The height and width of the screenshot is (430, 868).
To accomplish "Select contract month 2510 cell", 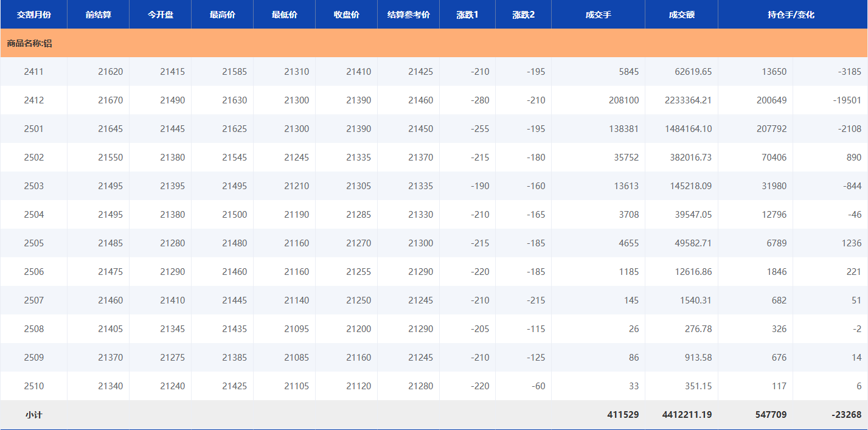I will click(x=33, y=386).
